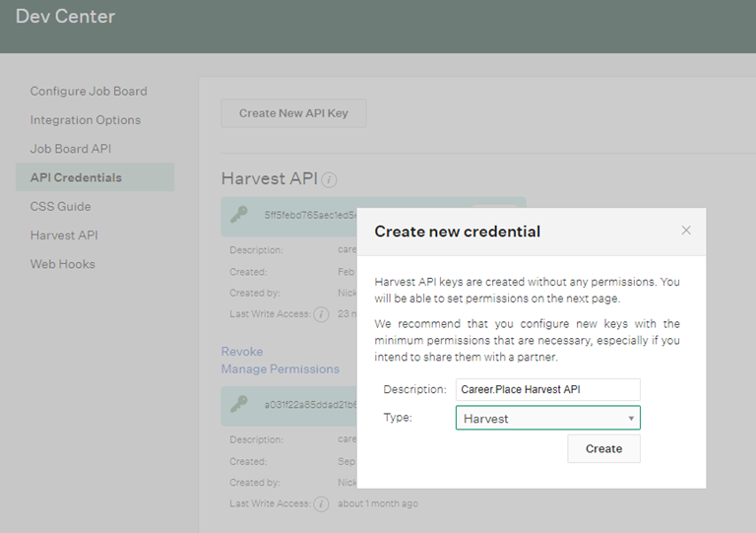Open Harvest API sidebar item
The width and height of the screenshot is (756, 533).
click(x=64, y=235)
